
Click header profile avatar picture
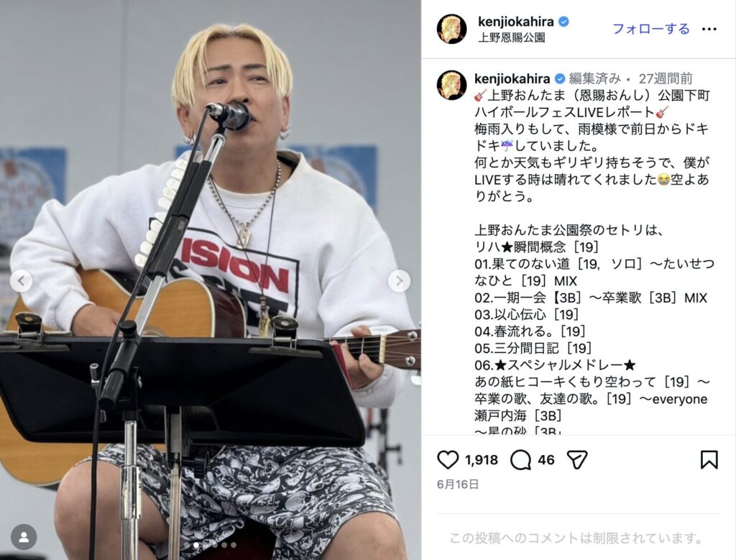pos(451,29)
